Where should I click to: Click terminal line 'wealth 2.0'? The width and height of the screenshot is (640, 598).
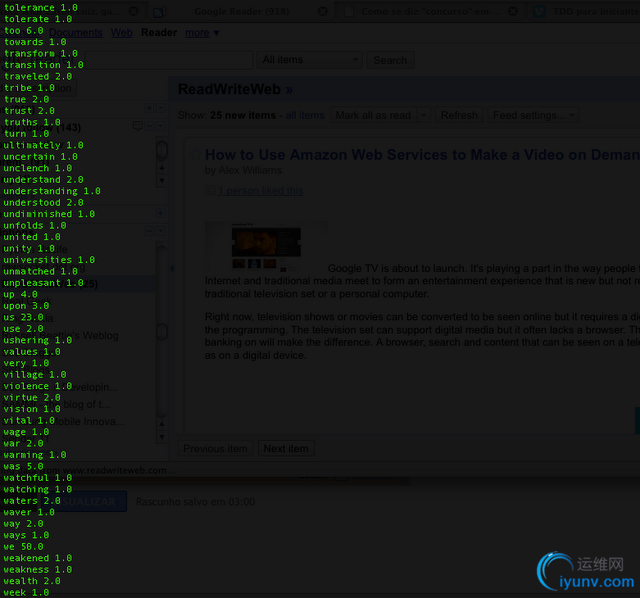pyautogui.click(x=32, y=580)
